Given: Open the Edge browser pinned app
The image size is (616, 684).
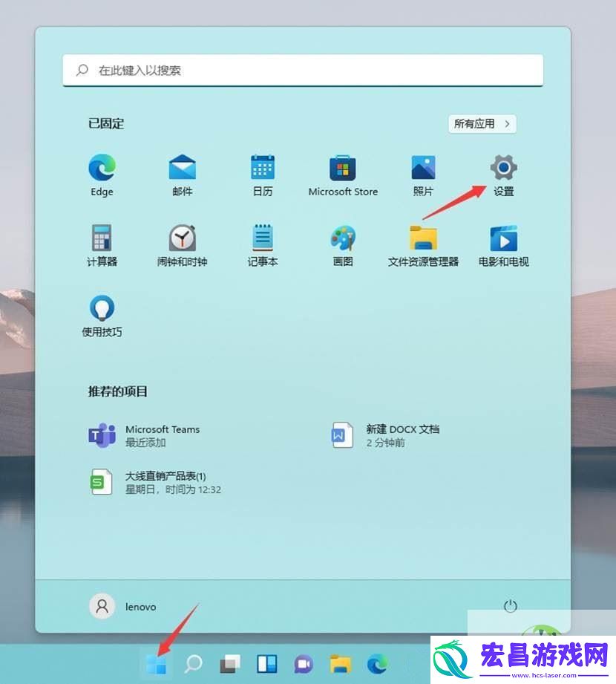Looking at the screenshot, I should pos(102,175).
